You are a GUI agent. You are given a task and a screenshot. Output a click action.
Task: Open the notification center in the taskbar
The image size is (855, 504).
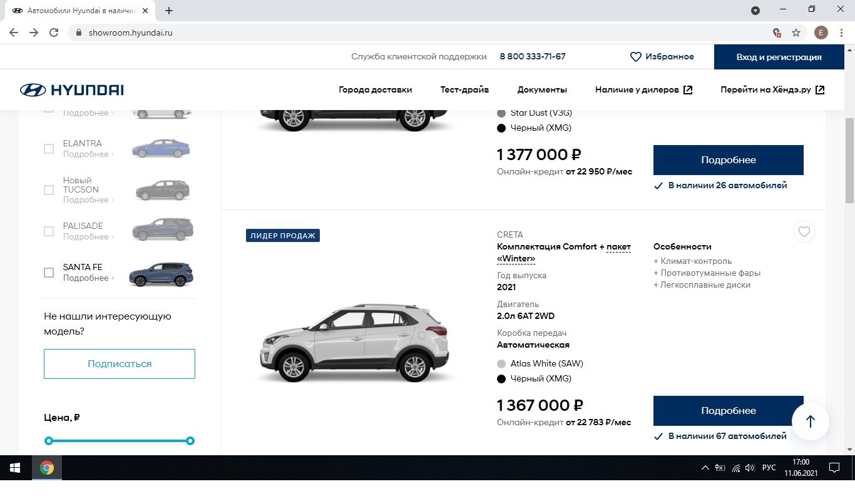[834, 468]
